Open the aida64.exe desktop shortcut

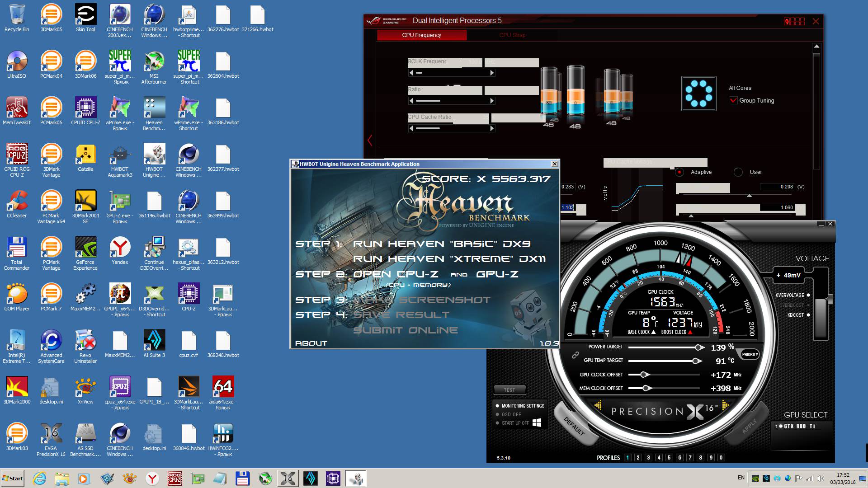coord(223,393)
